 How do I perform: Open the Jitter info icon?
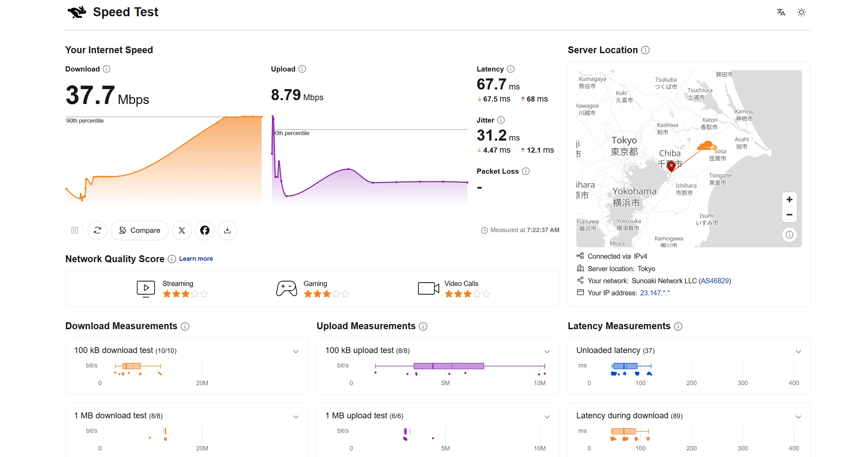[x=501, y=120]
